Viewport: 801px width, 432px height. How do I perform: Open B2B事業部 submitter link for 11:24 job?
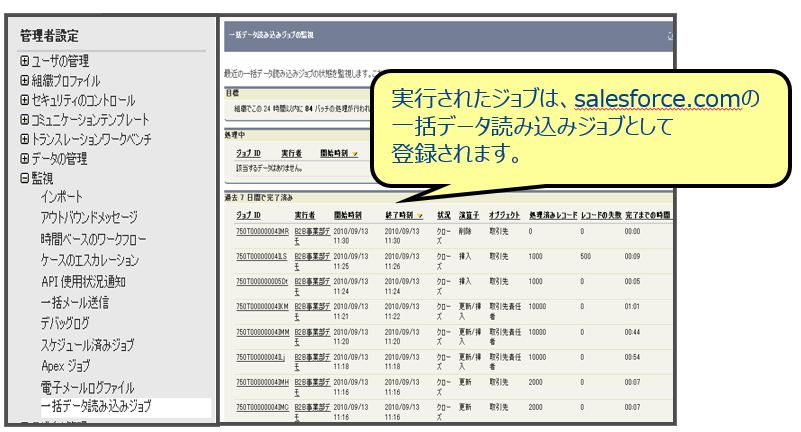(312, 286)
